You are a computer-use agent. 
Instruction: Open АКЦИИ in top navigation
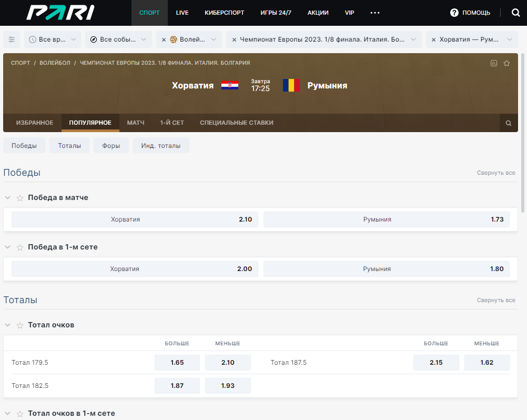[x=318, y=13]
